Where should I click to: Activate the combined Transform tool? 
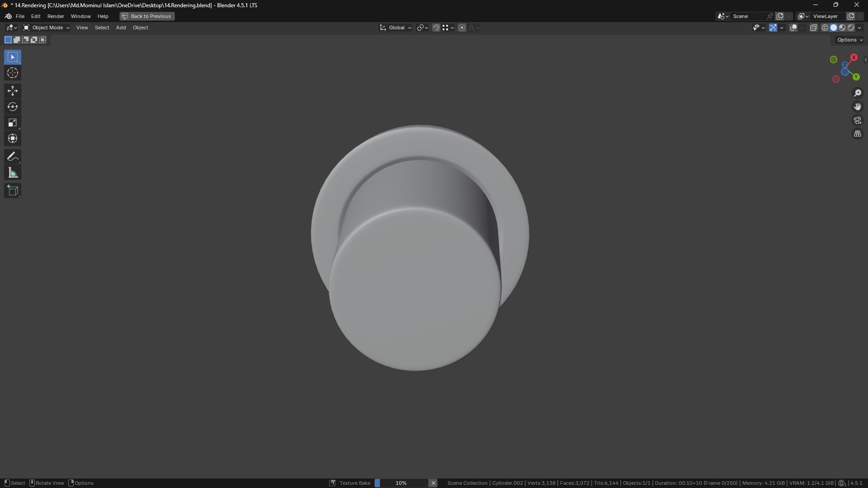pyautogui.click(x=13, y=138)
